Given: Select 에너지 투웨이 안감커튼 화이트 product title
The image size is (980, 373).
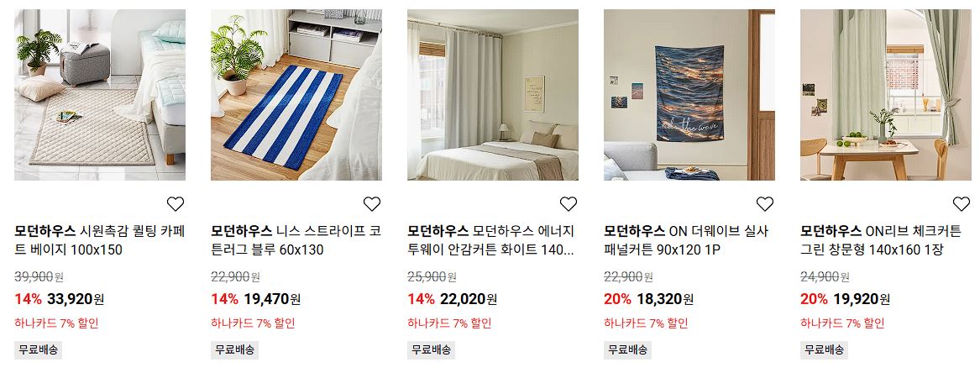Looking at the screenshot, I should pos(493,240).
